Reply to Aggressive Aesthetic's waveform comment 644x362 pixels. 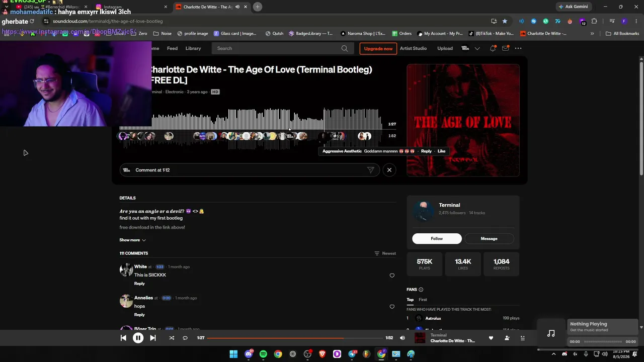pyautogui.click(x=426, y=151)
